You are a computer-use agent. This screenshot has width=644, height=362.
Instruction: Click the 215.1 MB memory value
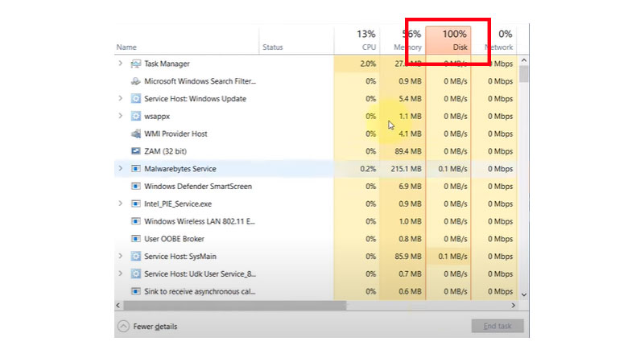coord(407,169)
